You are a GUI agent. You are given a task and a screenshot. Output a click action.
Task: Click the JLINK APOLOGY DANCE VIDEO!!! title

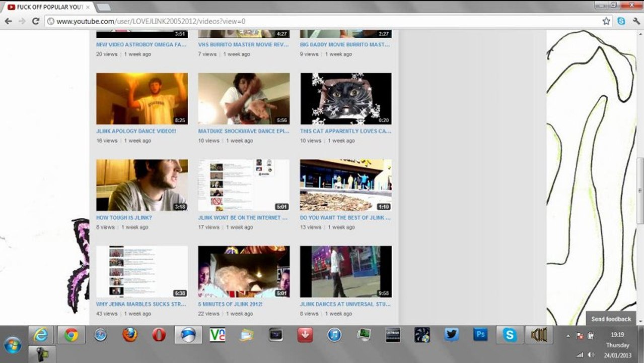136,131
